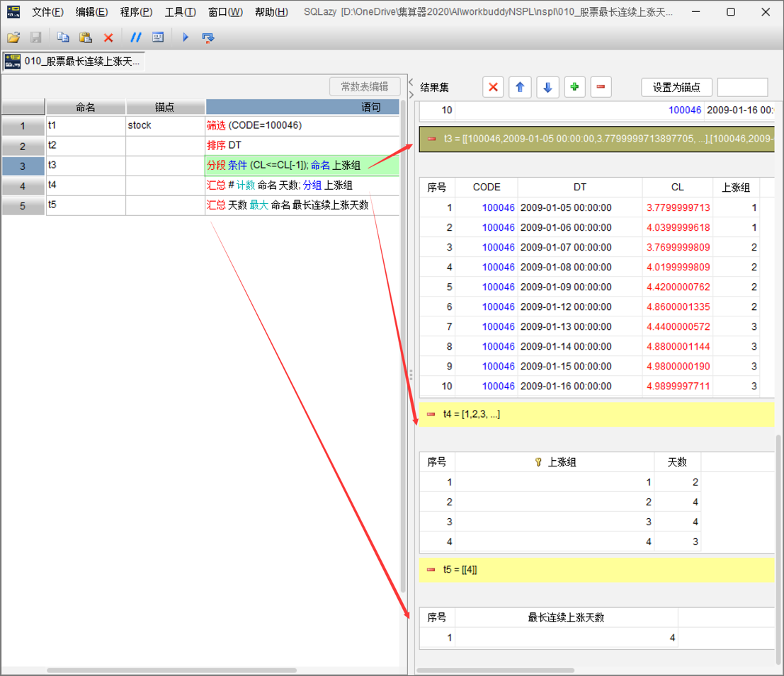Collapse results with the red minus button
Screen dimensions: 784x676
pyautogui.click(x=601, y=88)
